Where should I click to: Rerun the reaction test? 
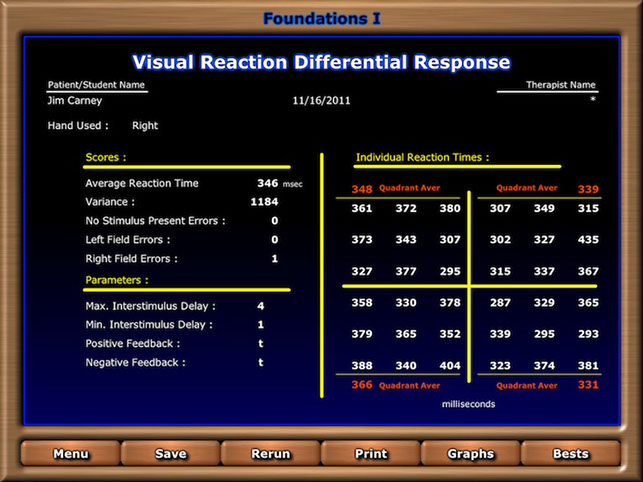[271, 453]
